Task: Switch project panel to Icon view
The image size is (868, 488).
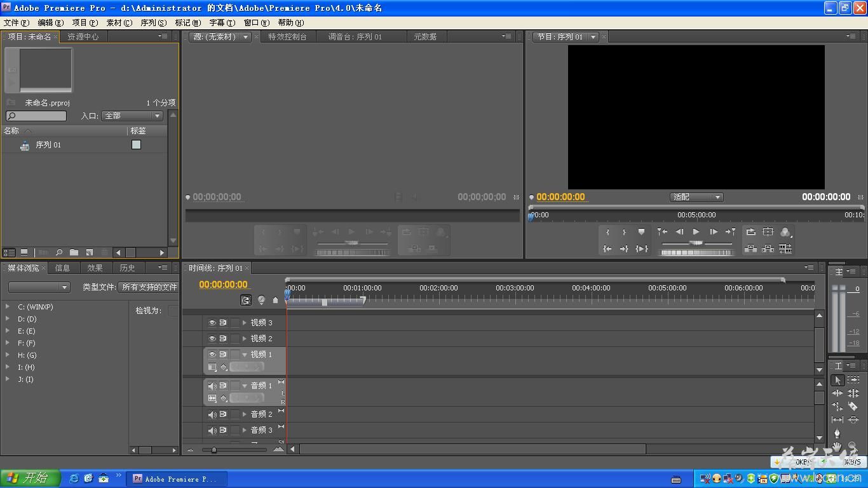Action: 24,253
